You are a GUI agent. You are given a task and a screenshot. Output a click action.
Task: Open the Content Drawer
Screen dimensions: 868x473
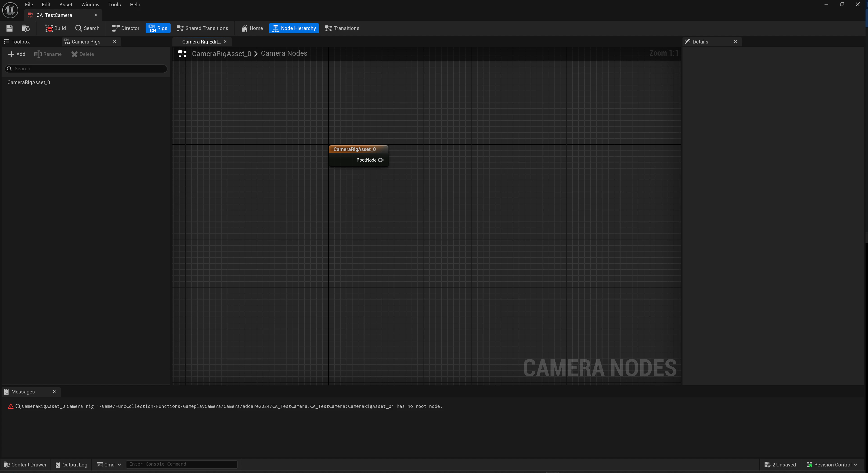(25, 465)
